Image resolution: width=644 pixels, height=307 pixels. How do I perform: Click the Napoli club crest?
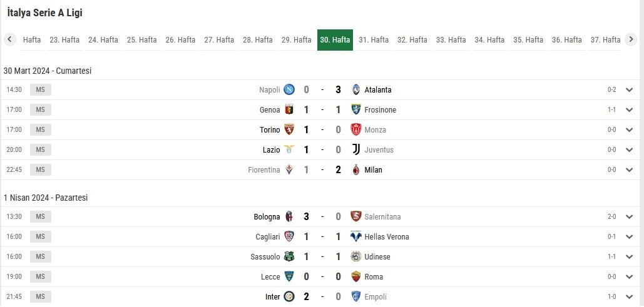pyautogui.click(x=289, y=89)
